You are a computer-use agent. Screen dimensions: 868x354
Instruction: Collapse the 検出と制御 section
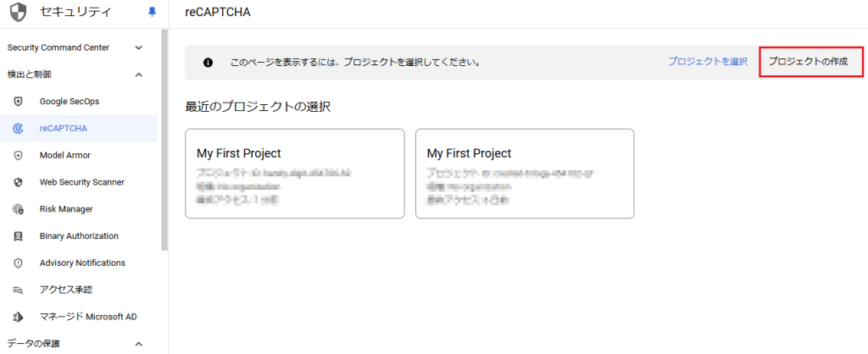click(x=139, y=75)
